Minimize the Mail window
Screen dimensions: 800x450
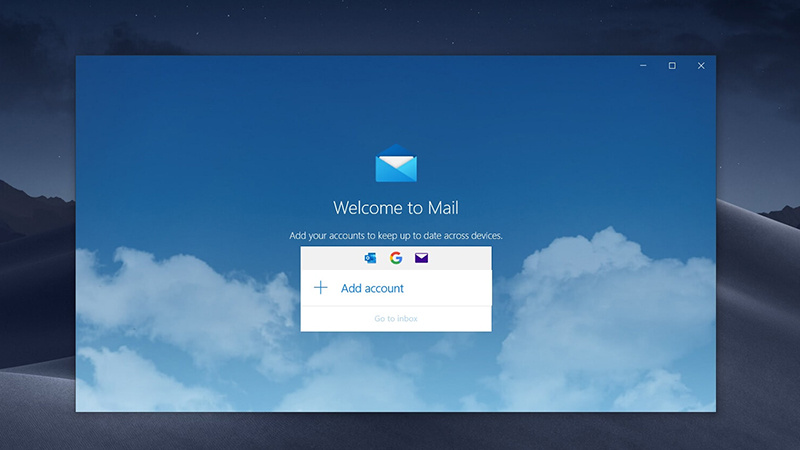(643, 65)
